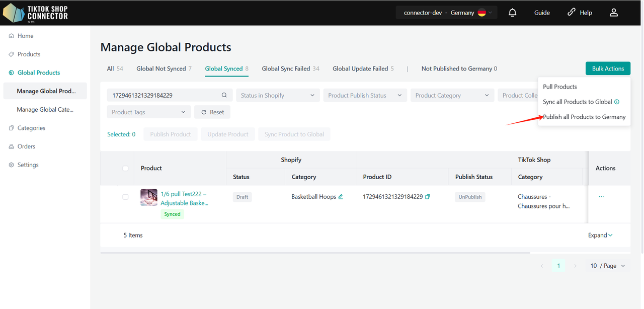
Task: Open the user account profile icon
Action: [x=613, y=13]
